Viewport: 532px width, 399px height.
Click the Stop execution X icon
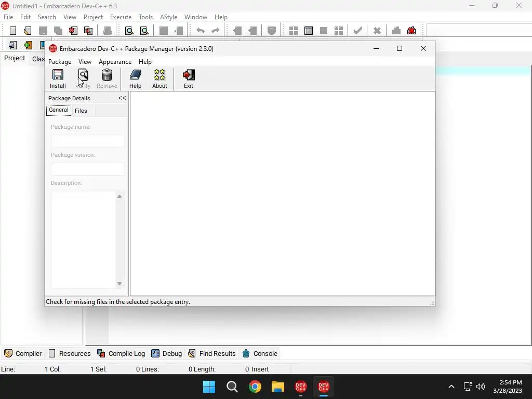coord(377,31)
